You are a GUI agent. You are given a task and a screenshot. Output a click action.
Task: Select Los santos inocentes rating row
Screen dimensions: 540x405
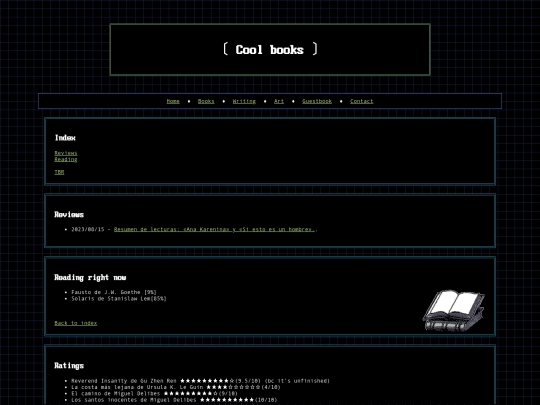[x=174, y=400]
